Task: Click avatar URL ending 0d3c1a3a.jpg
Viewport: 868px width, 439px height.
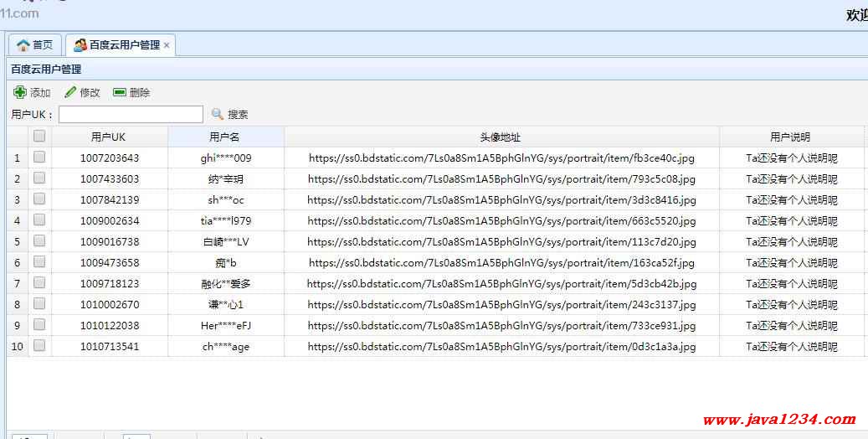Action: [x=501, y=347]
